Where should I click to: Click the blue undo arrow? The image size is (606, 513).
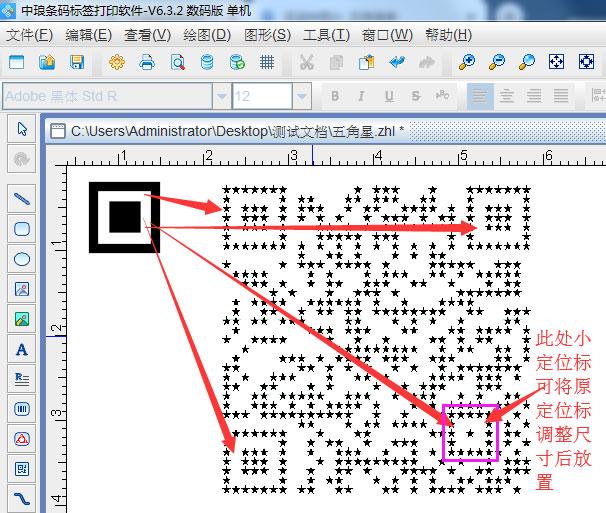pyautogui.click(x=397, y=62)
